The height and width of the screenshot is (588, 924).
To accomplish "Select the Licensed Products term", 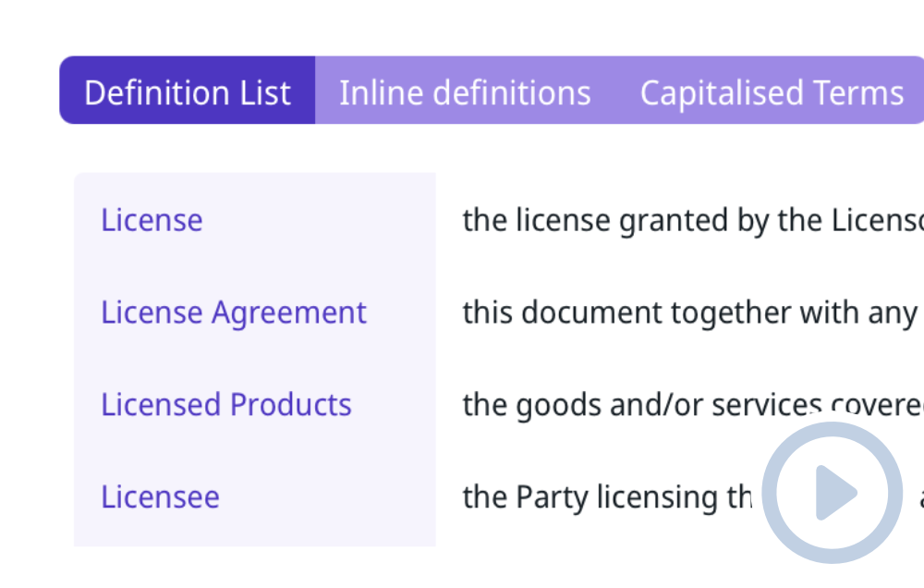I will (x=226, y=405).
